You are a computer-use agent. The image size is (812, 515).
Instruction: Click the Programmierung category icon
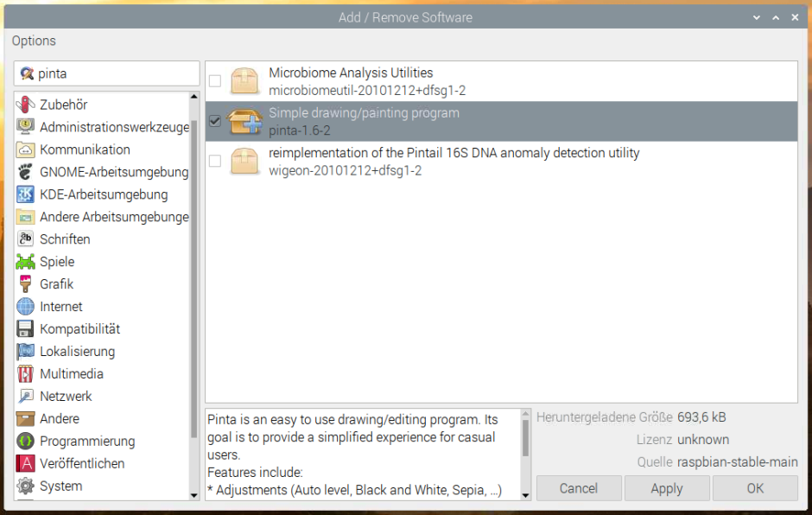[x=25, y=442]
